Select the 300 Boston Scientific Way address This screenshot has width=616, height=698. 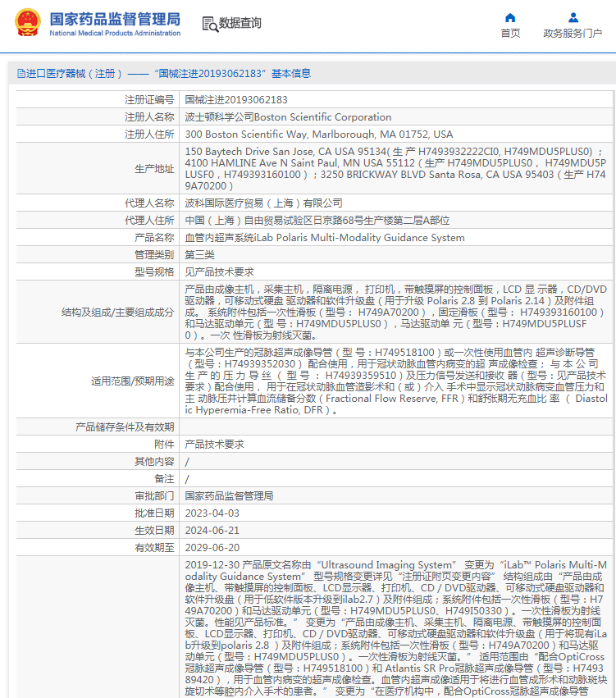coord(319,134)
